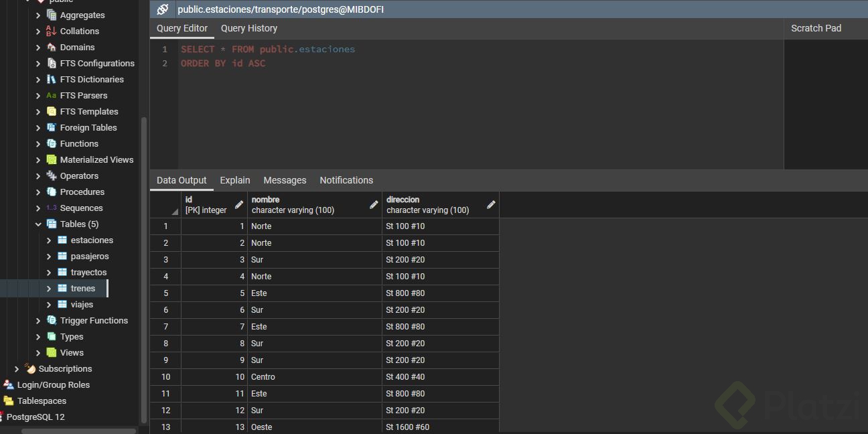Select the 'Este' cell in row 7

pyautogui.click(x=315, y=327)
